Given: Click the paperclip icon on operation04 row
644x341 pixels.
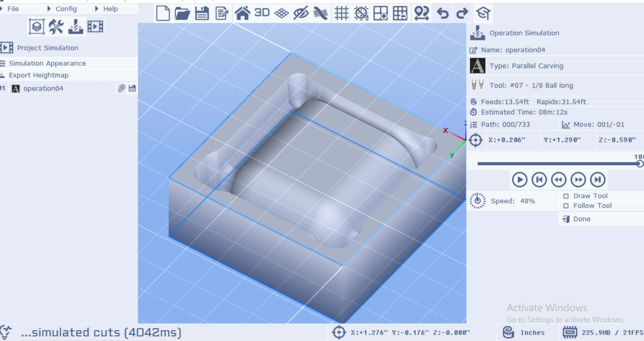Looking at the screenshot, I should (121, 88).
